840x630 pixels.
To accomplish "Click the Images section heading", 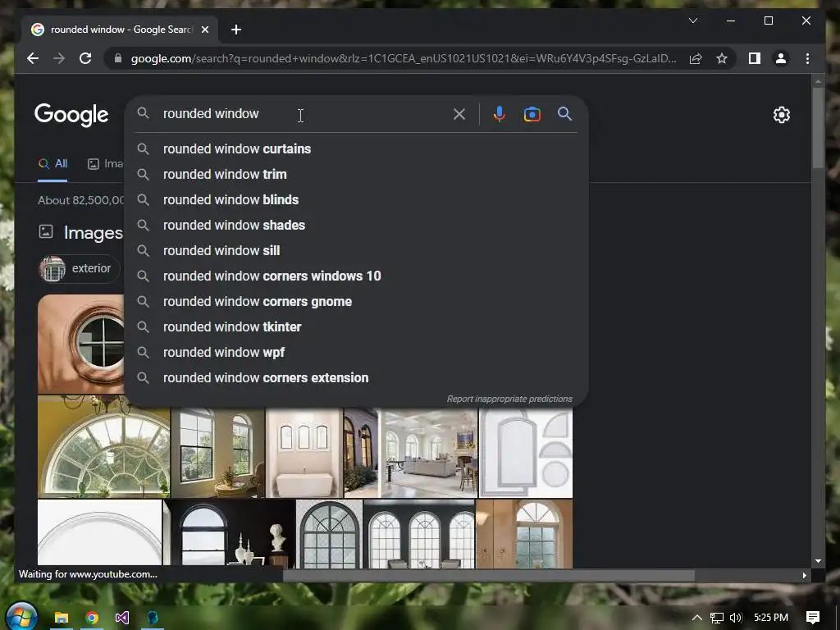I will click(94, 232).
